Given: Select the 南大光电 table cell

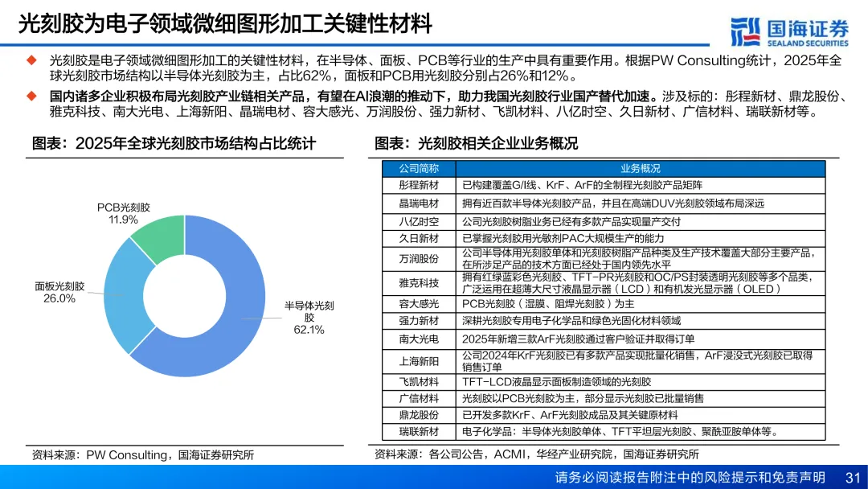Looking at the screenshot, I should (419, 339).
